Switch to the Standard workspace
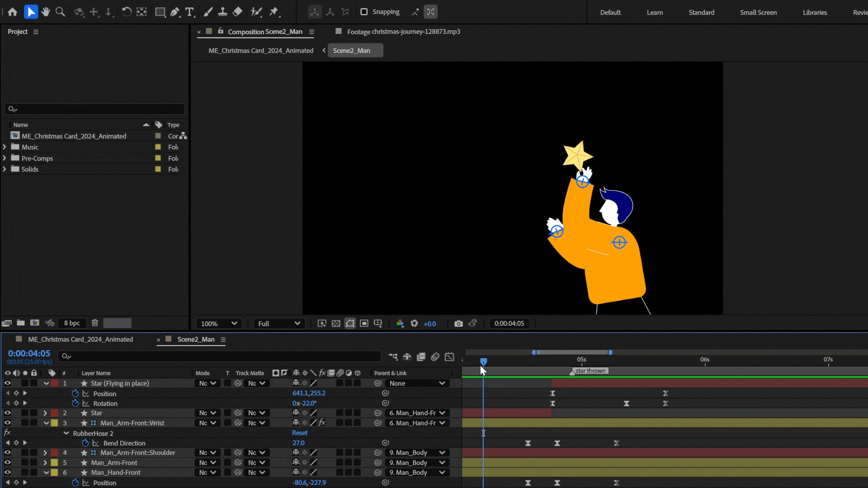 click(702, 13)
